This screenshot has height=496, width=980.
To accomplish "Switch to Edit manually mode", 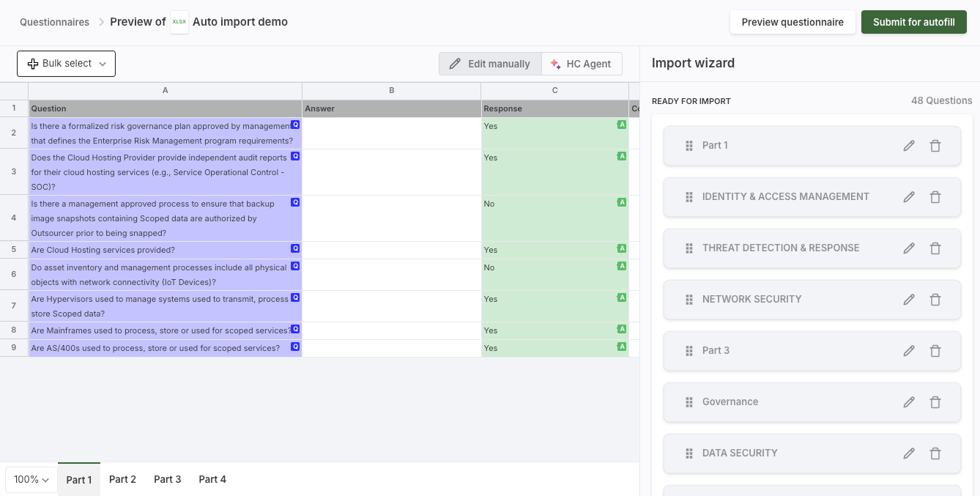I will [x=490, y=64].
